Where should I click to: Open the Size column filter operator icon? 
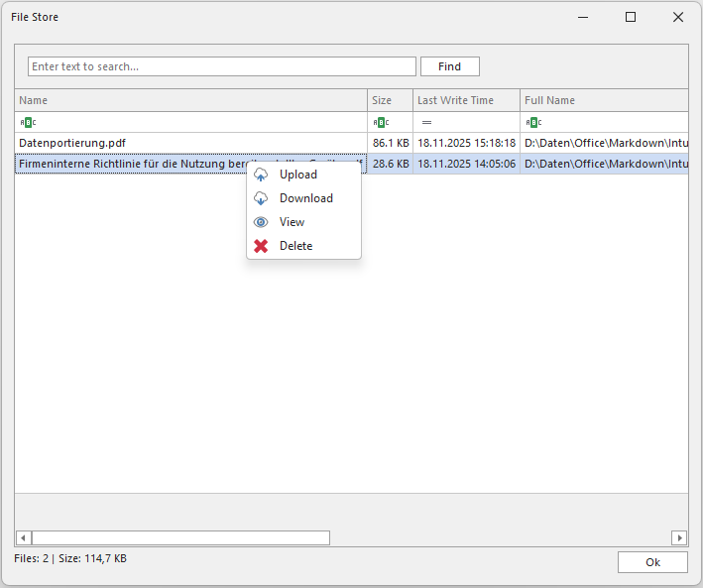pos(381,122)
